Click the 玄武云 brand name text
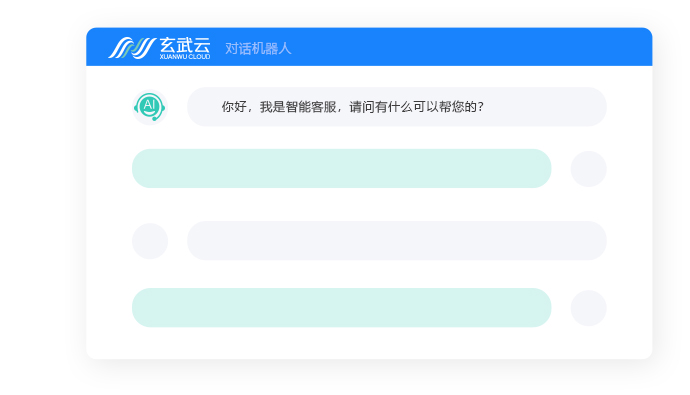This screenshot has height=395, width=690. pyautogui.click(x=185, y=45)
